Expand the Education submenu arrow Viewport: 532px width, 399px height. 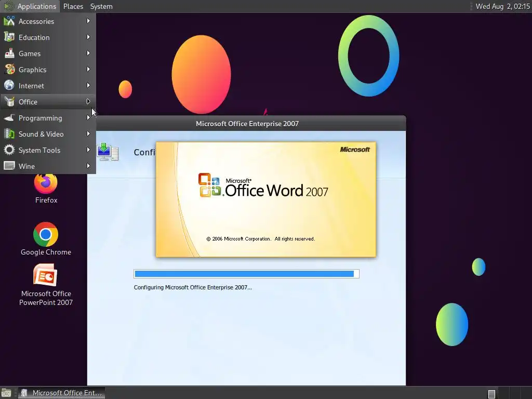[x=88, y=37]
